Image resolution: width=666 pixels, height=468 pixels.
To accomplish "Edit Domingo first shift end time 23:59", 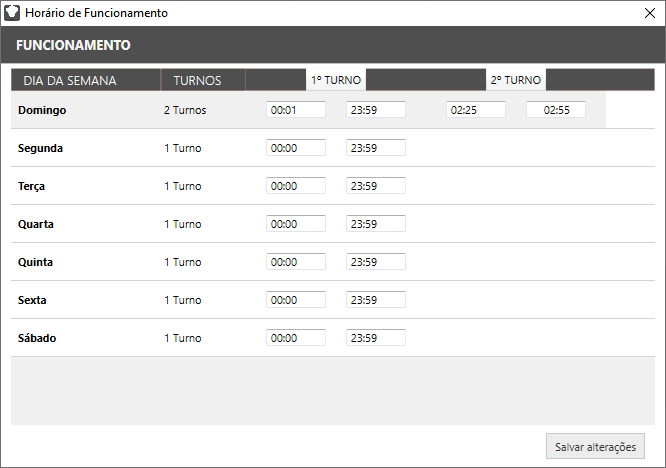I will pos(375,110).
